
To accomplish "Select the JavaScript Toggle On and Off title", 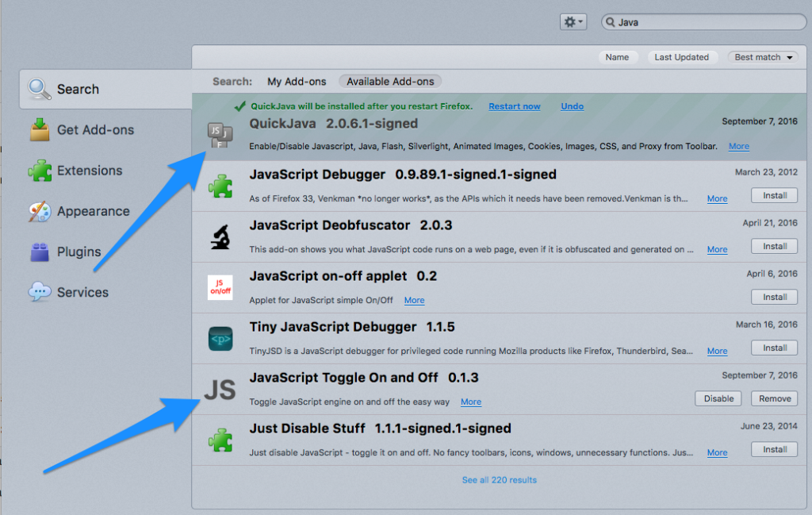I will pos(343,378).
